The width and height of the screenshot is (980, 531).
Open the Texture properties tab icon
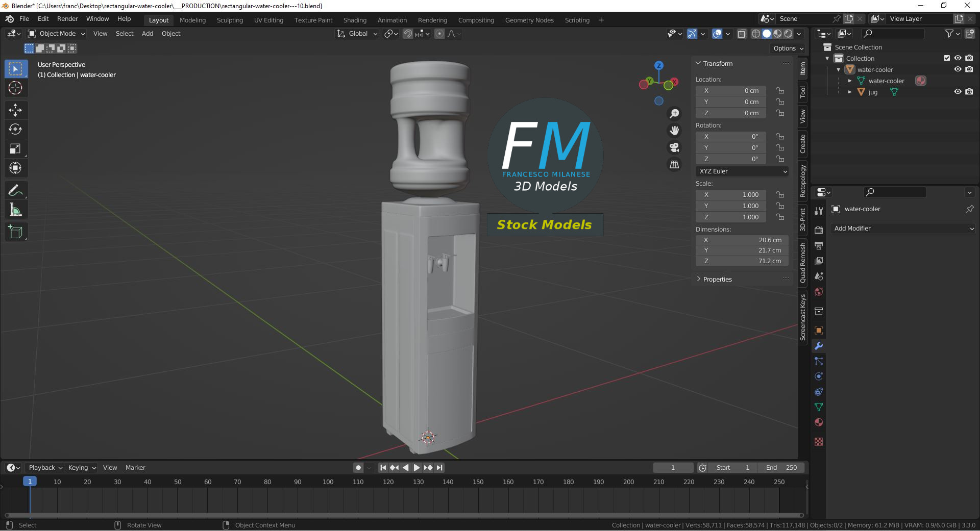point(819,442)
